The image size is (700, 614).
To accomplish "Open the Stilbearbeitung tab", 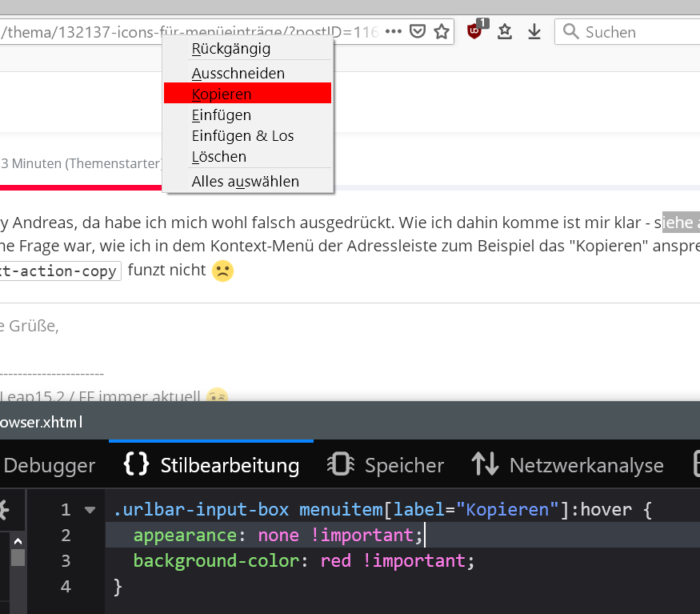I will pyautogui.click(x=212, y=465).
